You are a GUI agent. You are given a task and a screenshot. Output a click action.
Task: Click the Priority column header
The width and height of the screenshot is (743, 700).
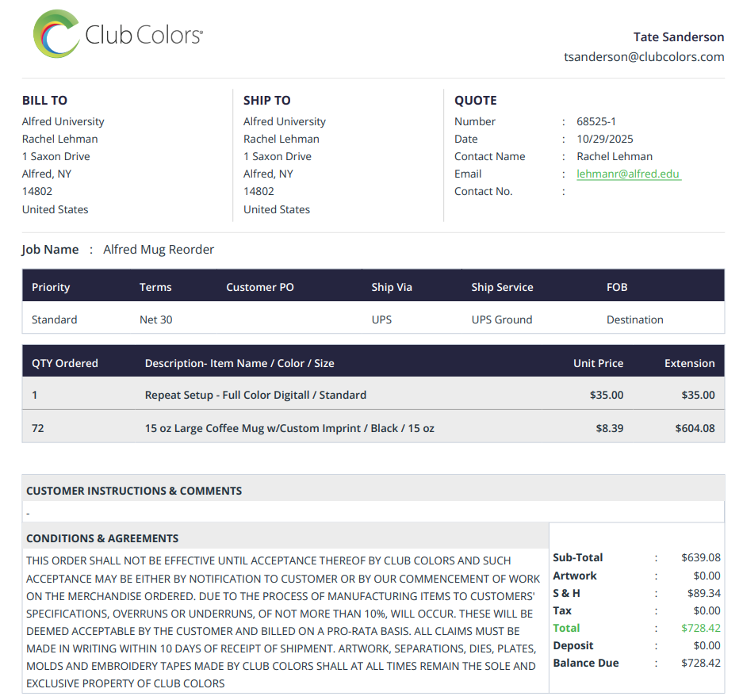[x=51, y=287]
